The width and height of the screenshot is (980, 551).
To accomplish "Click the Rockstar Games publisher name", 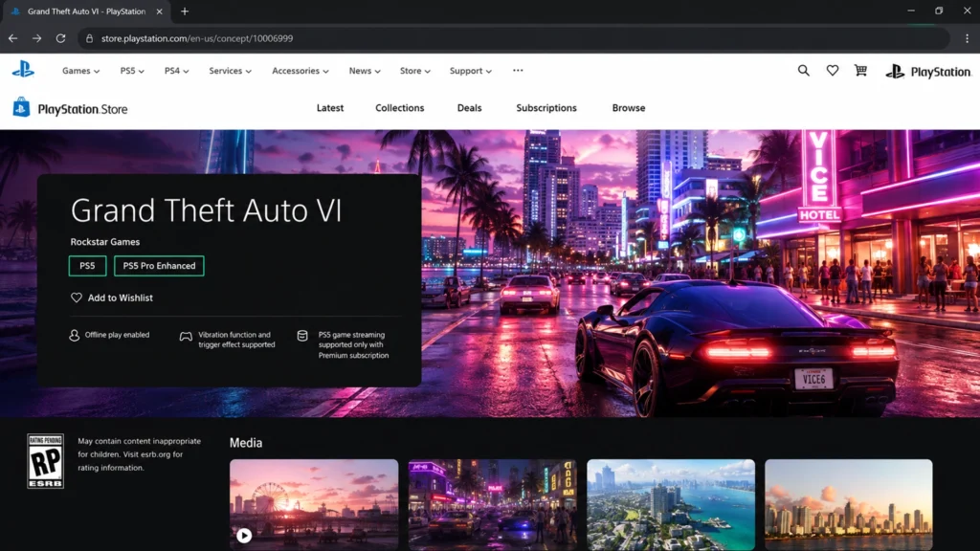I will pos(105,242).
